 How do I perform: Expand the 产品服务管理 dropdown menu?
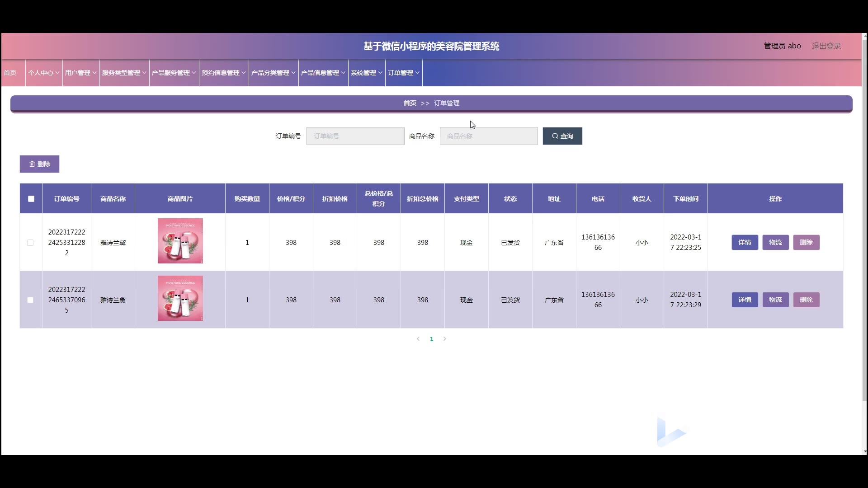(174, 73)
